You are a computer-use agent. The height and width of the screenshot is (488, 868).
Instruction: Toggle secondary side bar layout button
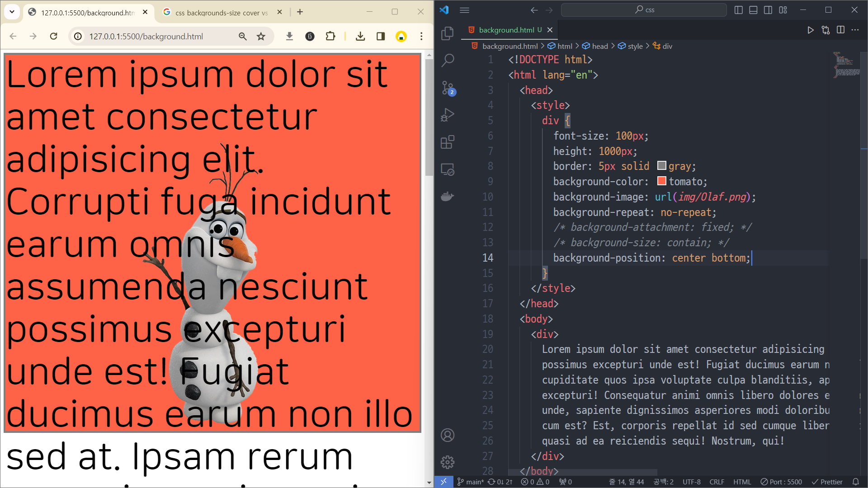(768, 10)
